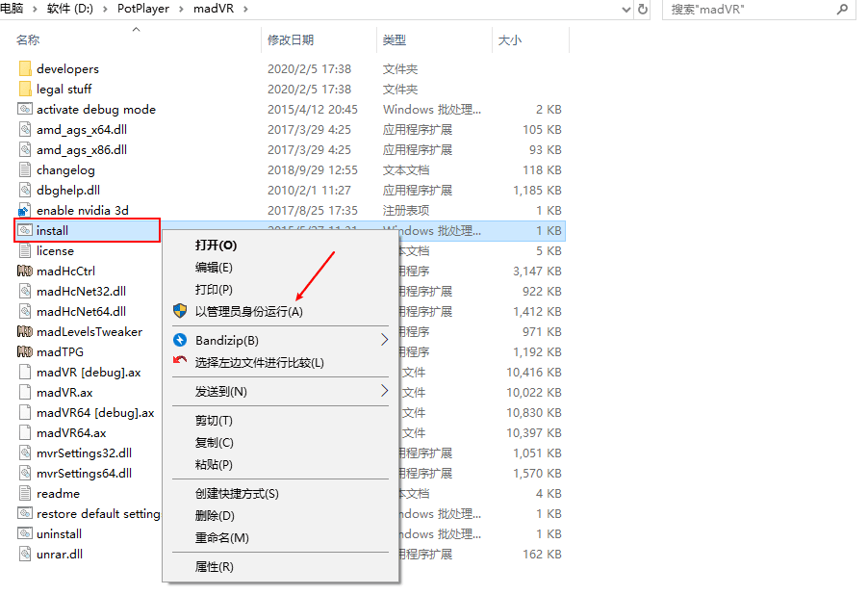Select the mvrSettings64.dll file name
The width and height of the screenshot is (868, 595).
point(84,473)
